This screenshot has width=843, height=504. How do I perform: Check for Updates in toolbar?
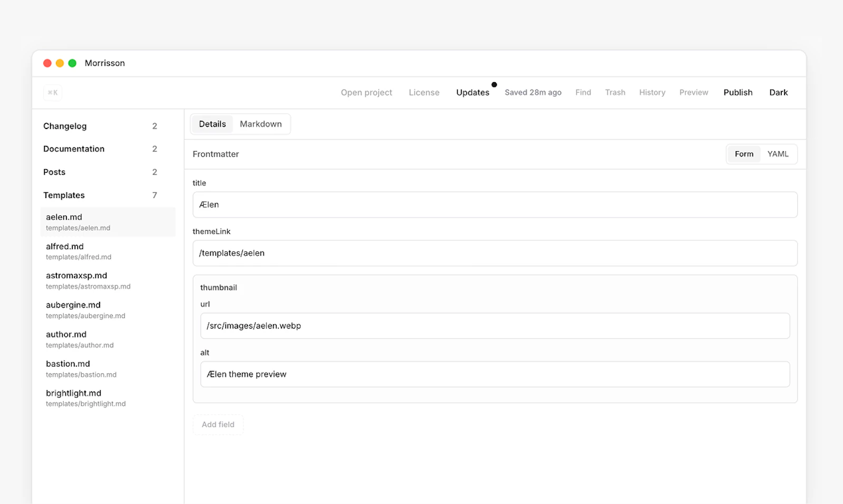pos(473,93)
